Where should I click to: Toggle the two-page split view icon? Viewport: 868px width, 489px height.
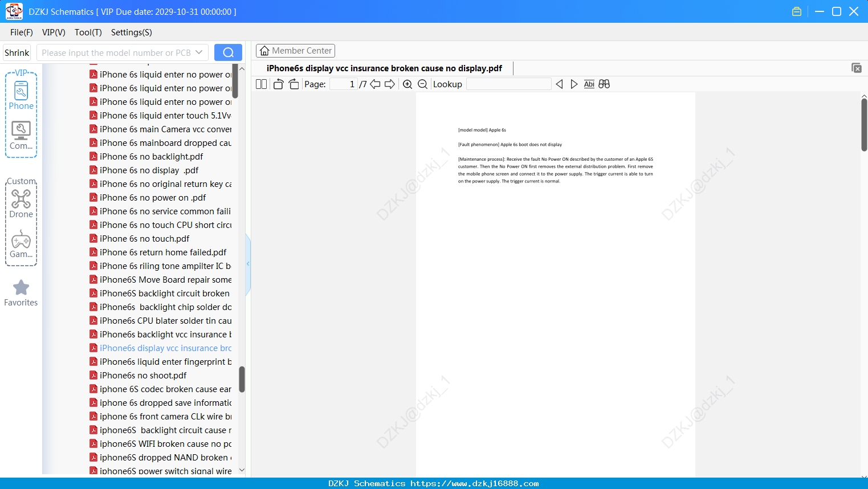tap(262, 84)
